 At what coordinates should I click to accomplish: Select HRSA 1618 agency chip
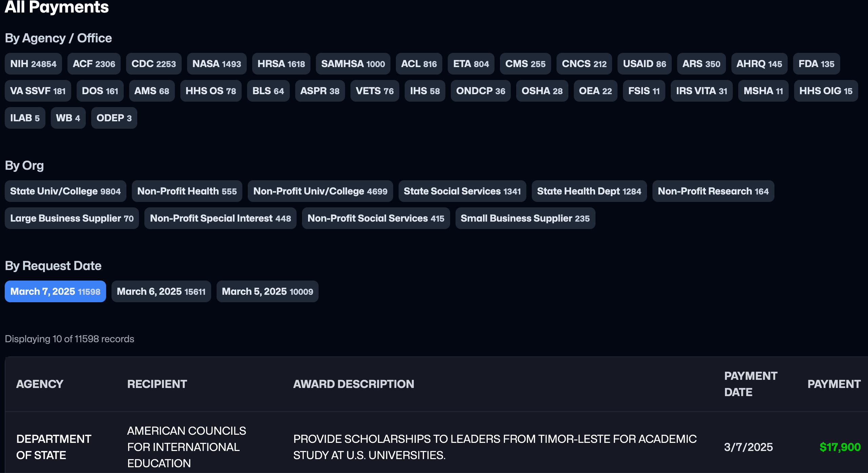281,64
